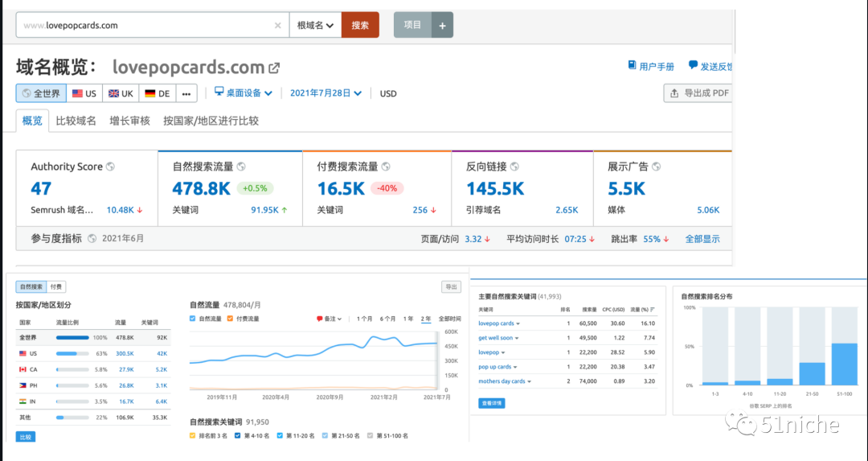Click in the domain search input field
This screenshot has height=461, width=868.
point(145,25)
